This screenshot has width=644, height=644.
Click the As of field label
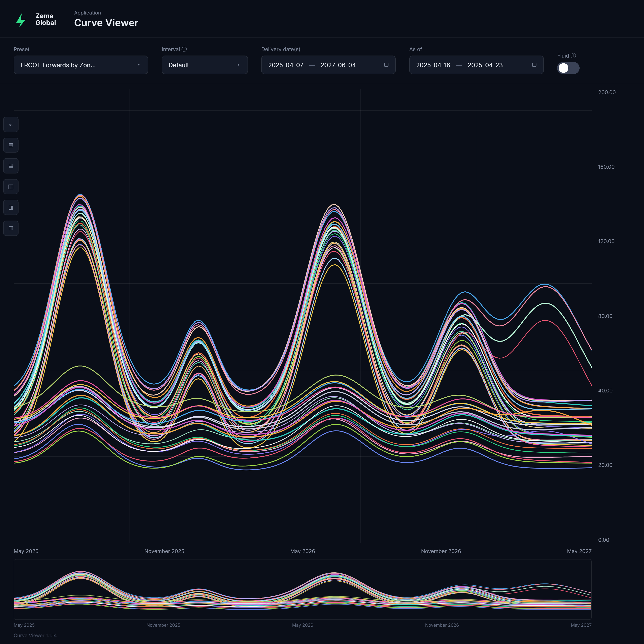[415, 49]
